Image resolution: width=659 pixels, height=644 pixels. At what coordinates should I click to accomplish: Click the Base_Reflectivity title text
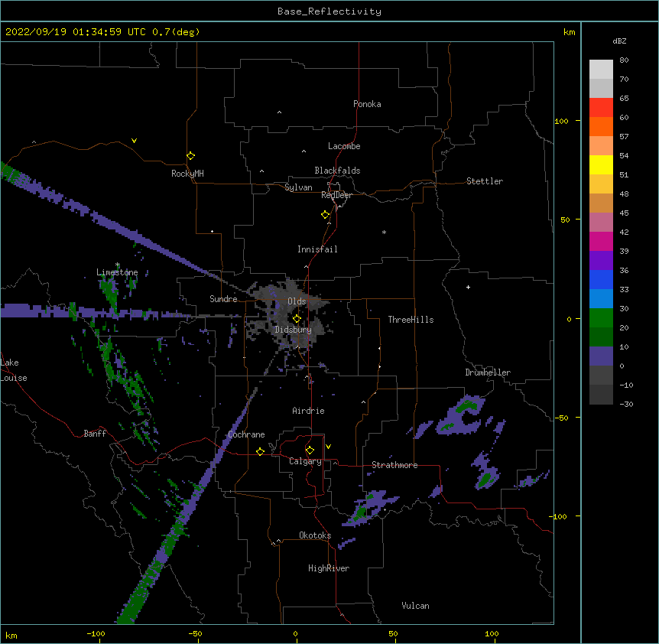(329, 11)
